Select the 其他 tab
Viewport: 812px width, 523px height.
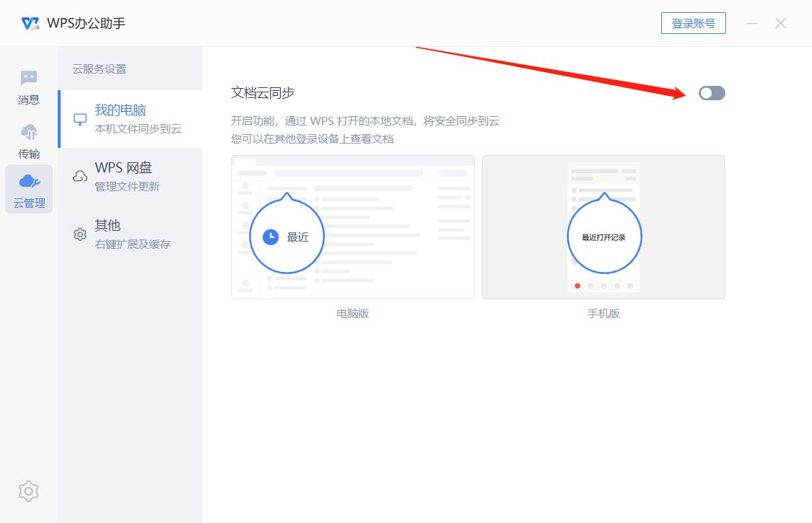click(x=131, y=234)
